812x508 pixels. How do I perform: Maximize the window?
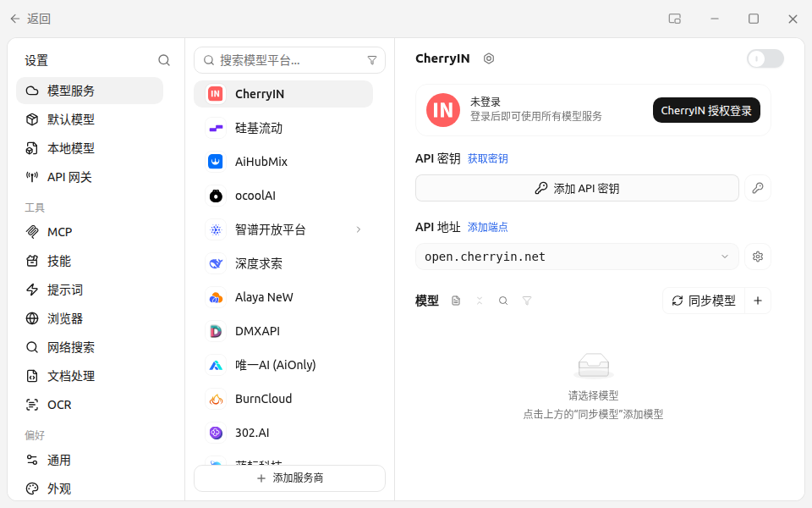(754, 19)
